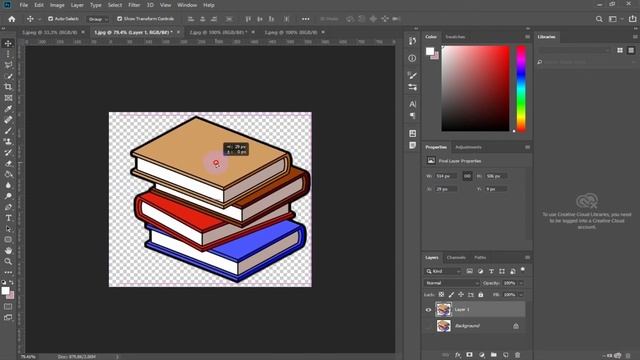The image size is (640, 360).
Task: Open the Search icon at top right
Action: pos(599,19)
